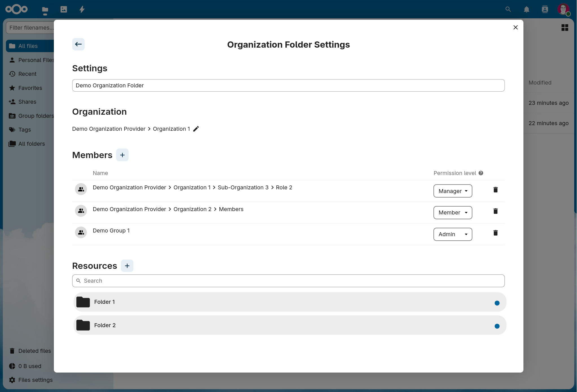Click the back arrow in settings dialog
This screenshot has height=392, width=577.
[x=78, y=44]
